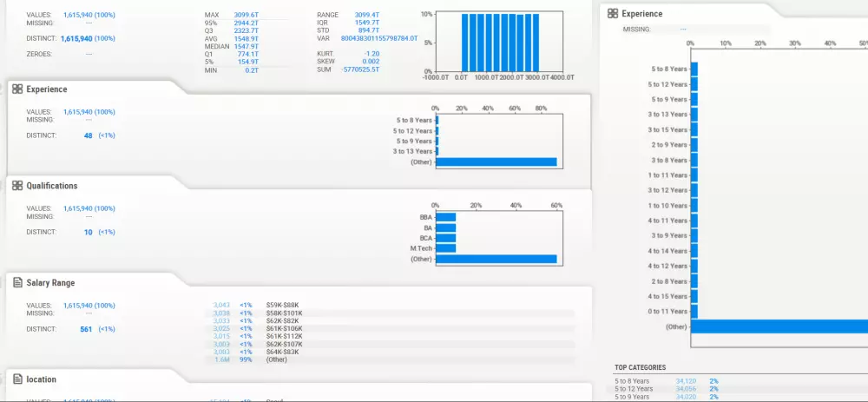Screen dimensions: 868x402
Task: Click the STD value 894.7T
Action: tap(368, 30)
